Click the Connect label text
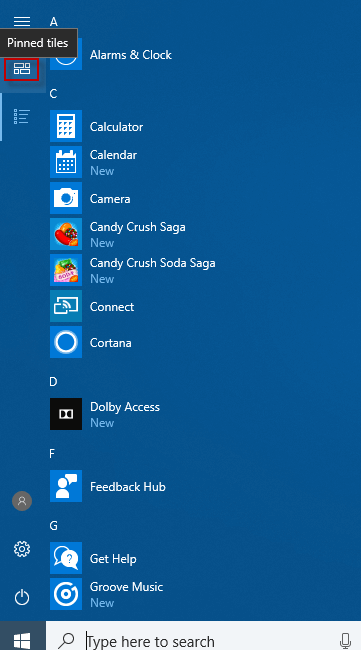 112,307
